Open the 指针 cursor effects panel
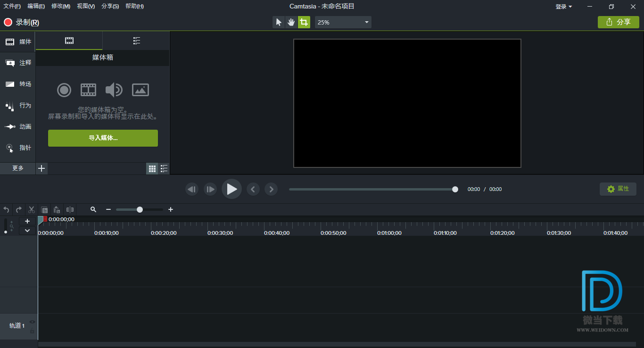644x348 pixels. (x=18, y=148)
